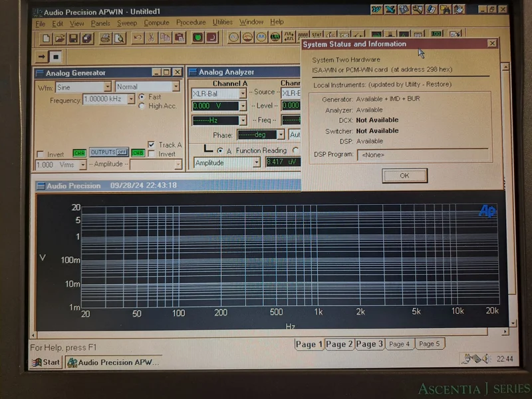Check the left Invert checkbox
Screen dimensions: 532x399
click(x=41, y=154)
